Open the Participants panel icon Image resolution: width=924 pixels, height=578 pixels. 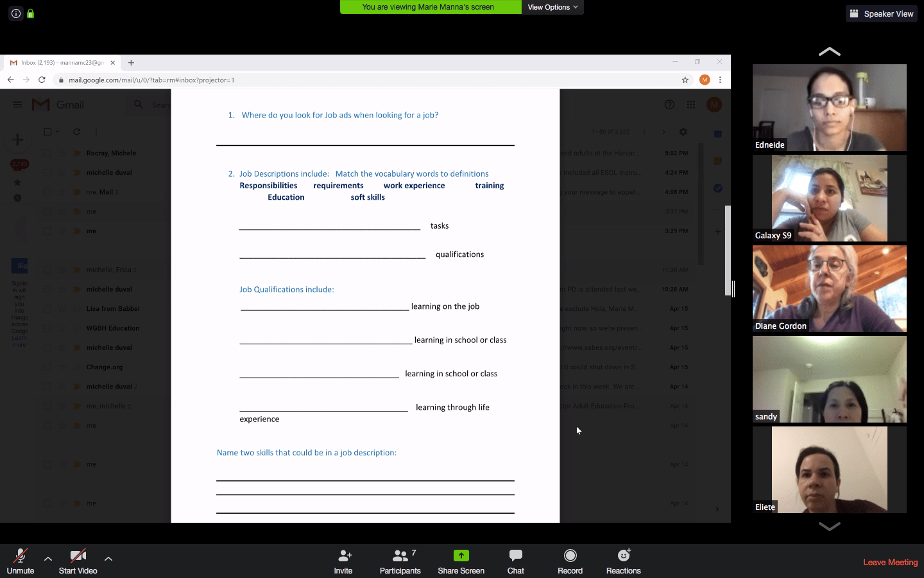click(400, 556)
